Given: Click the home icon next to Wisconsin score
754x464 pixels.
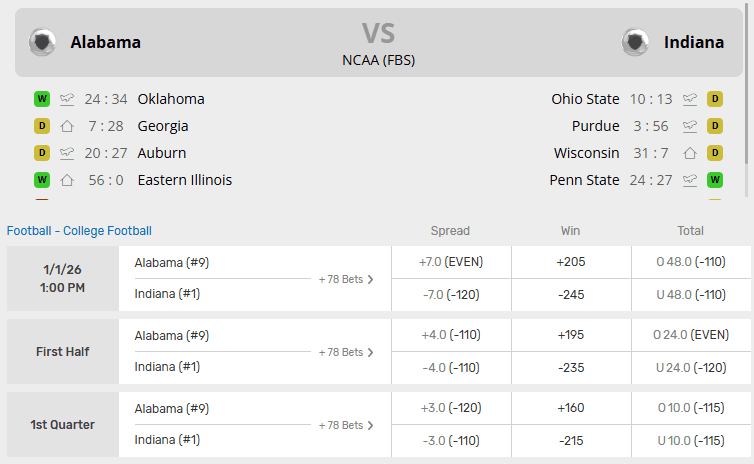Looking at the screenshot, I should coord(689,153).
